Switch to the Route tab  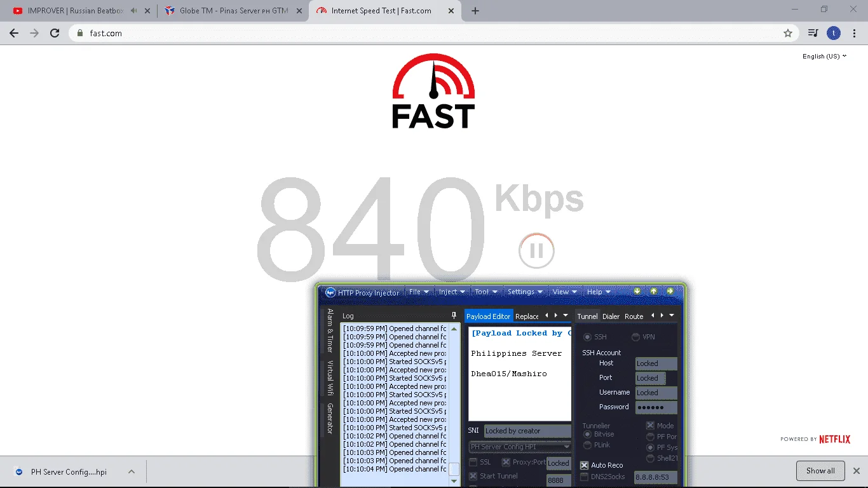coord(634,316)
